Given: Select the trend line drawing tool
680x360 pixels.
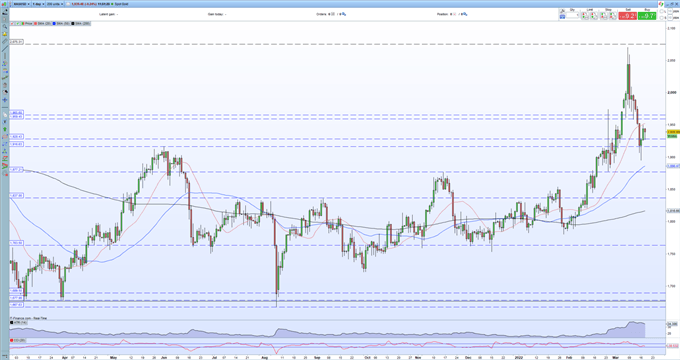Looking at the screenshot, I should click(x=5, y=49).
